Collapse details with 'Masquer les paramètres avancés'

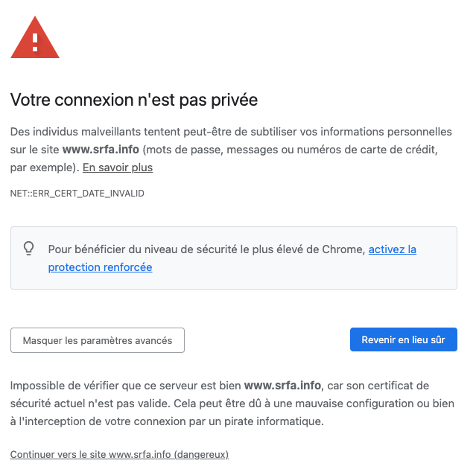pyautogui.click(x=98, y=340)
